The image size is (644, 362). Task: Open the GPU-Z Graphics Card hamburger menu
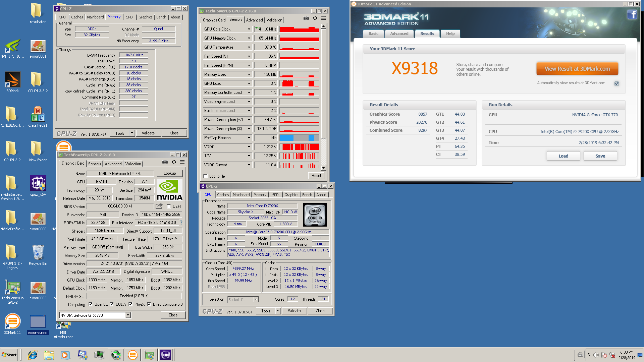click(182, 162)
